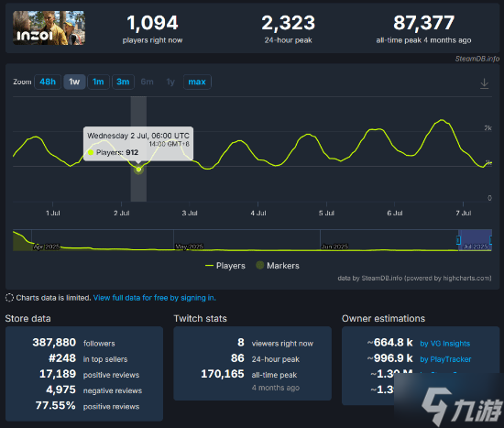504x428 pixels.
Task: Click the '5 Jul' x-axis label
Action: tap(326, 214)
